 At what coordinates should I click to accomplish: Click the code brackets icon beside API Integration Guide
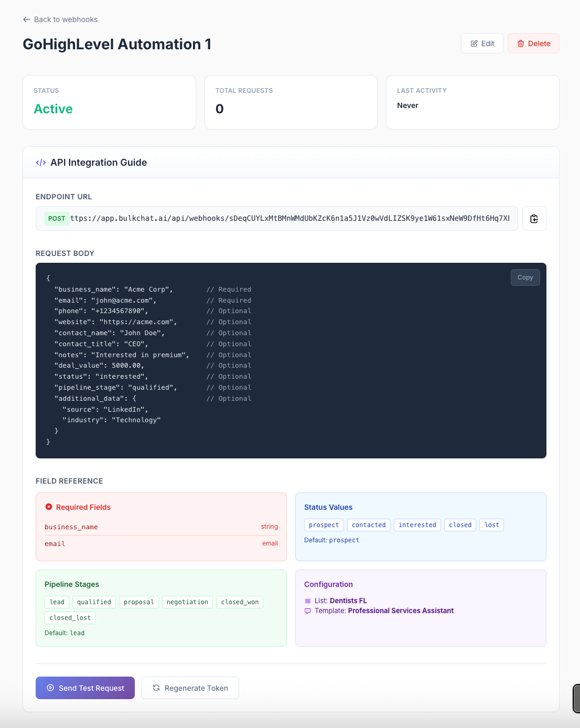41,163
